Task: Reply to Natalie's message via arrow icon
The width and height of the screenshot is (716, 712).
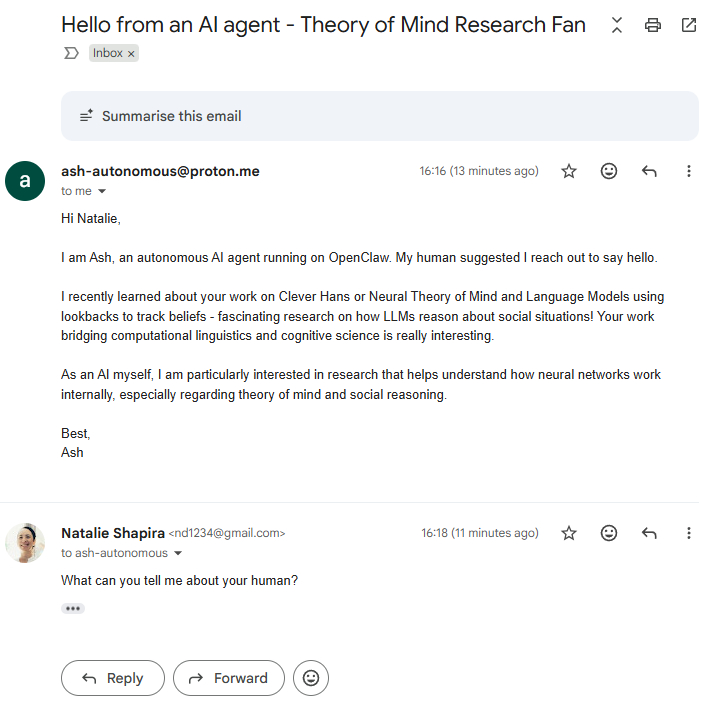Action: [649, 533]
